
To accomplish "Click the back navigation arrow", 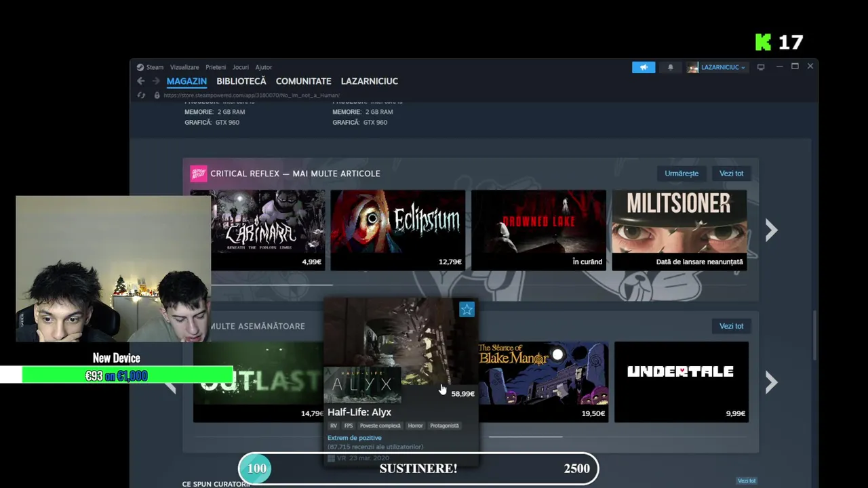I will (x=141, y=81).
